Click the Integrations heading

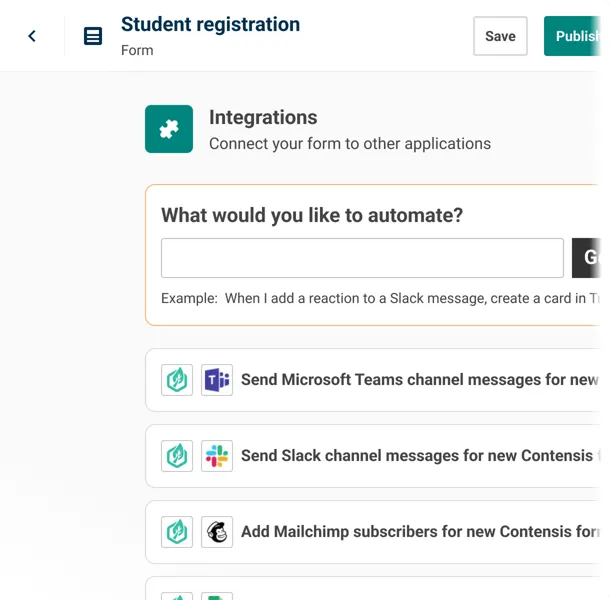tap(263, 117)
